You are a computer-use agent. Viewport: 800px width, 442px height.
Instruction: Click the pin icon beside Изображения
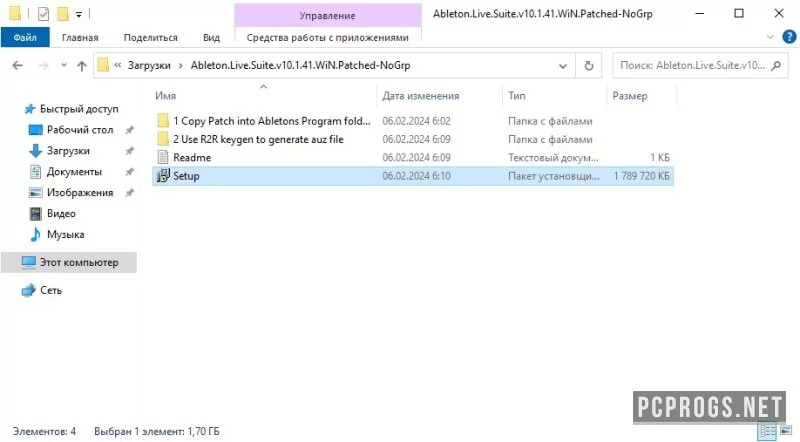click(130, 192)
